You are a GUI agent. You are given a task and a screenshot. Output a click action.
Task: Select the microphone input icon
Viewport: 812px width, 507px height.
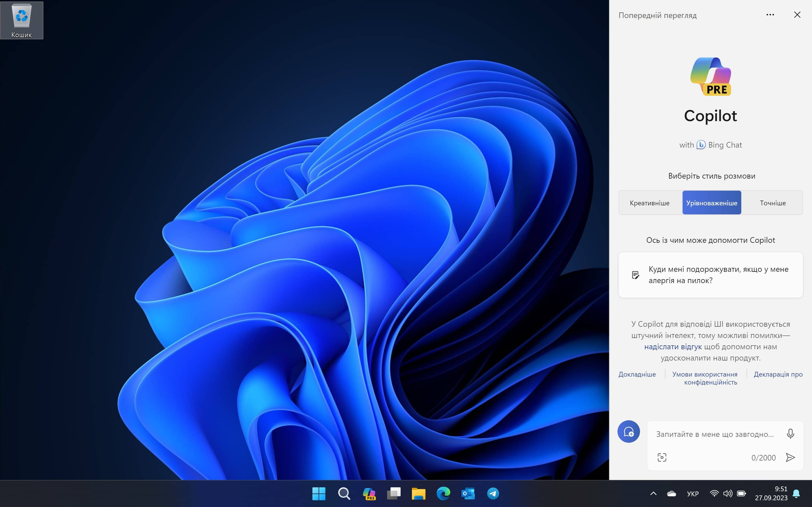[790, 433]
